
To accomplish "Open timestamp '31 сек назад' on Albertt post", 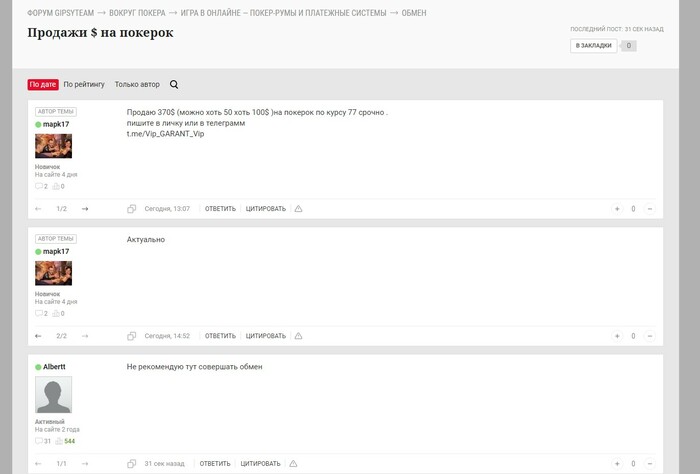I will (164, 464).
